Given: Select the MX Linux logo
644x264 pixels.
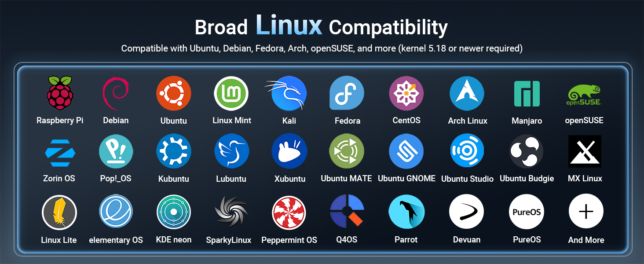Looking at the screenshot, I should click(585, 151).
